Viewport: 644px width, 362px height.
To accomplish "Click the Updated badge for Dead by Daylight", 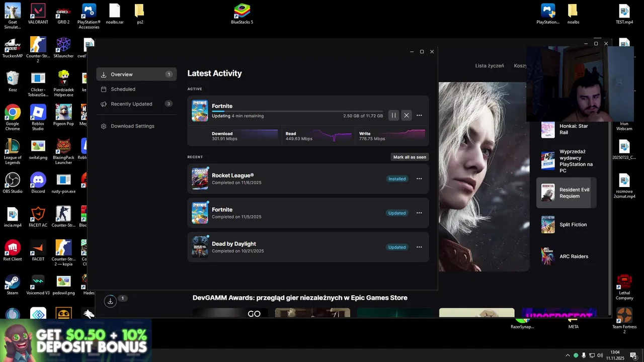I will point(397,247).
